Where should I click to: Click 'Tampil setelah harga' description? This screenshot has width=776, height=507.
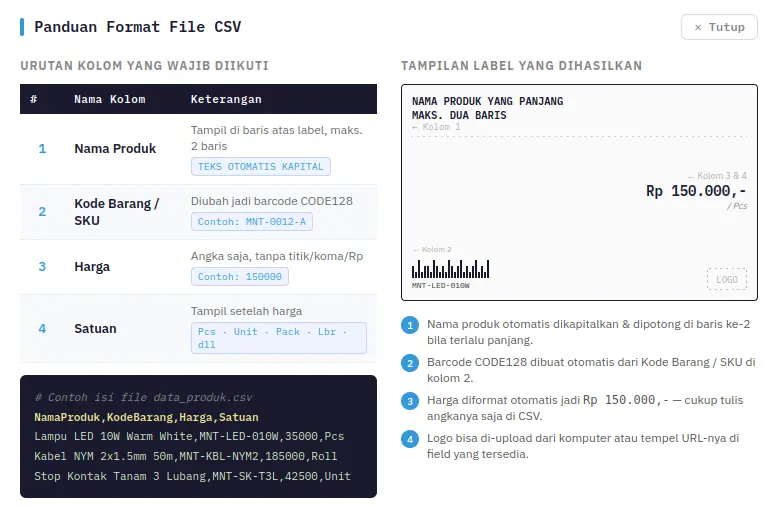[246, 311]
